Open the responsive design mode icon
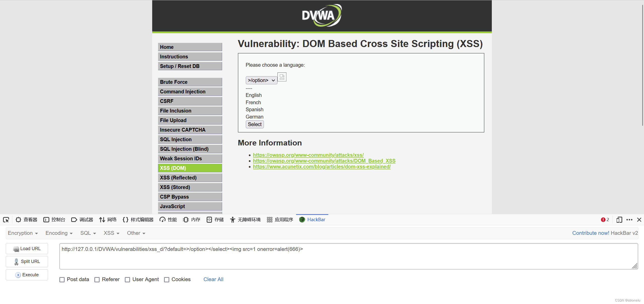 [619, 220]
